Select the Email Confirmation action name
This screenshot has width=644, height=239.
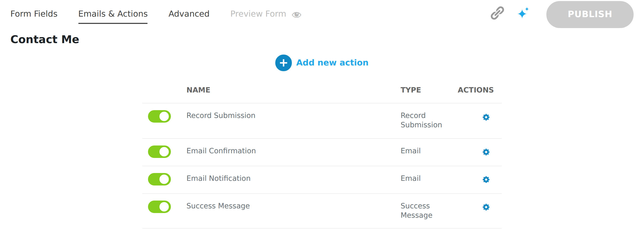tap(221, 151)
